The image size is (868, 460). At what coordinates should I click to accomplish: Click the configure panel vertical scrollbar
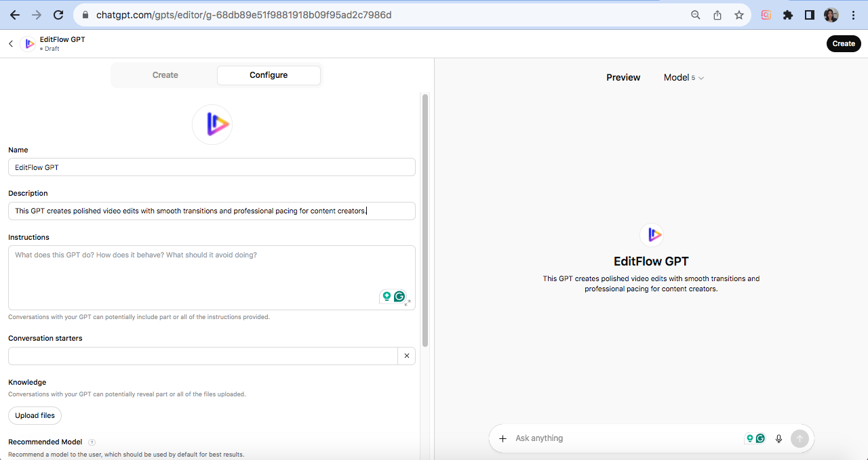(425, 217)
